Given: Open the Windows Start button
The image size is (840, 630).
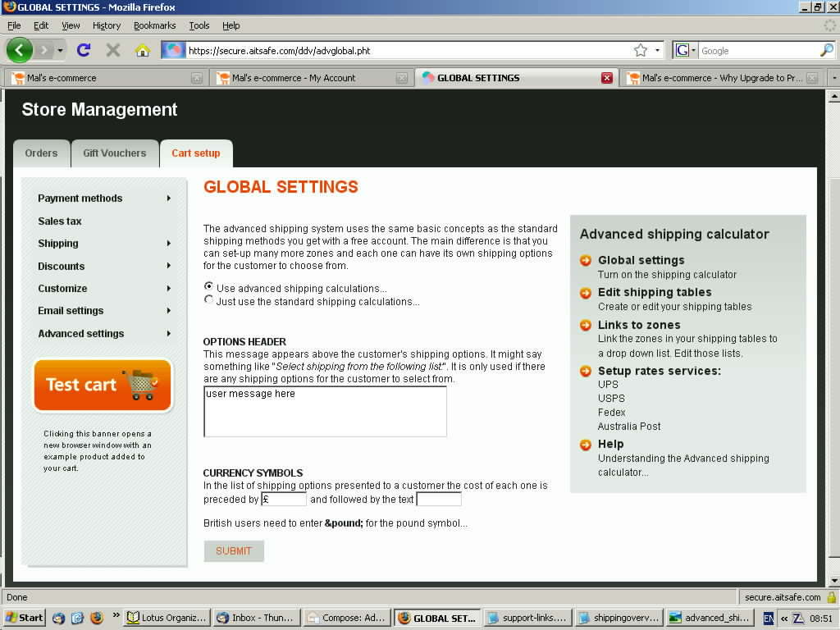Looking at the screenshot, I should 24,618.
